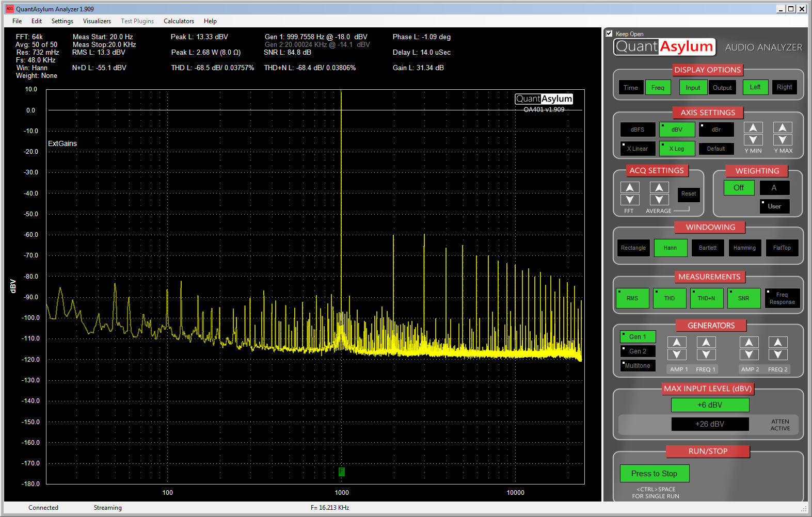Reset the acquisition averaging
Screen dimensions: 812x517
(689, 194)
